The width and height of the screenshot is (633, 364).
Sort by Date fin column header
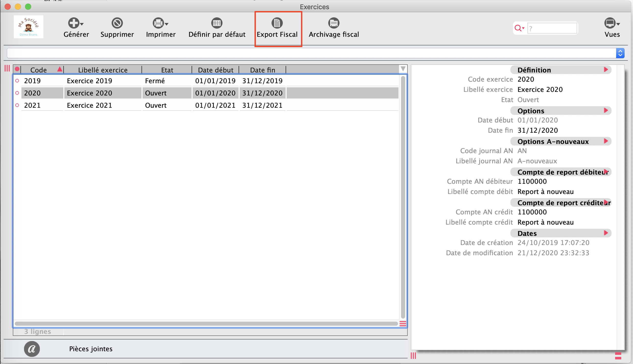[263, 70]
